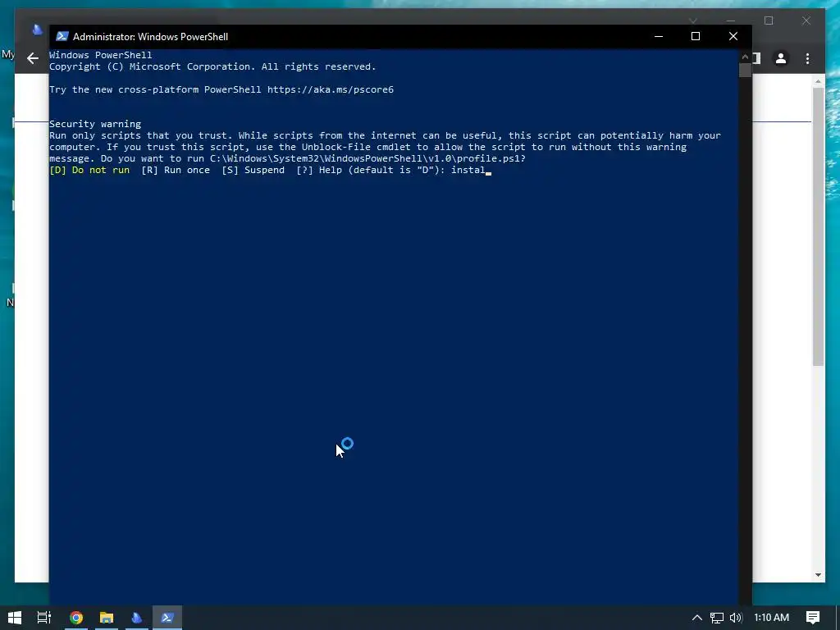Open File Explorer from the taskbar

[x=107, y=618]
